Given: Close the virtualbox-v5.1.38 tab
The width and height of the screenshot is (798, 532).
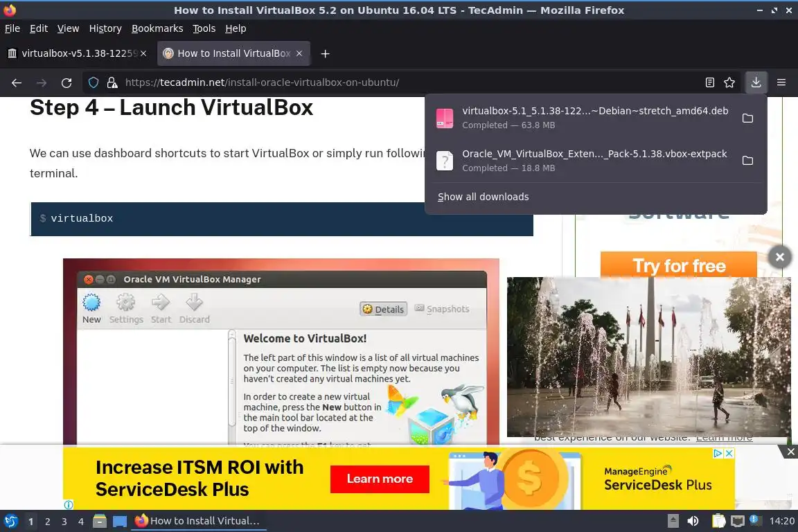Looking at the screenshot, I should (x=143, y=53).
